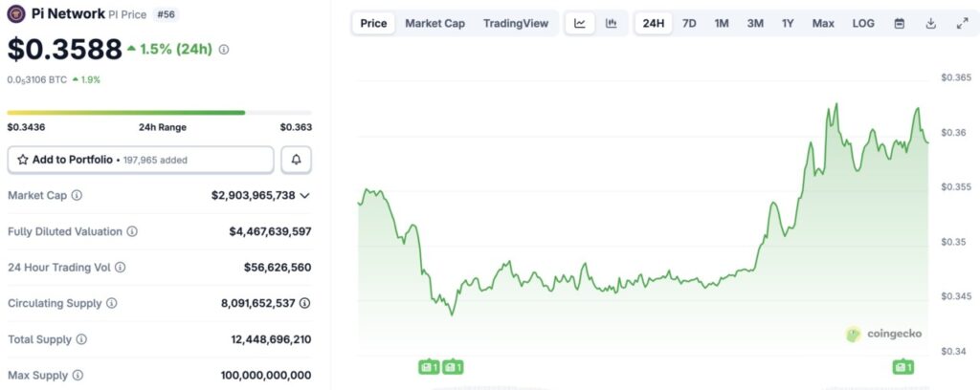Toggle LOG scale on chart

(863, 23)
